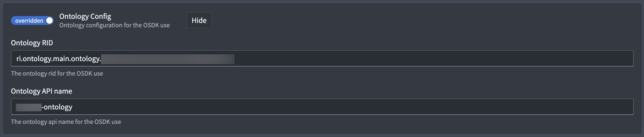Screen dimensions: 644x137
Task: Click the blurred prefix in the API name field
Action: click(x=29, y=107)
